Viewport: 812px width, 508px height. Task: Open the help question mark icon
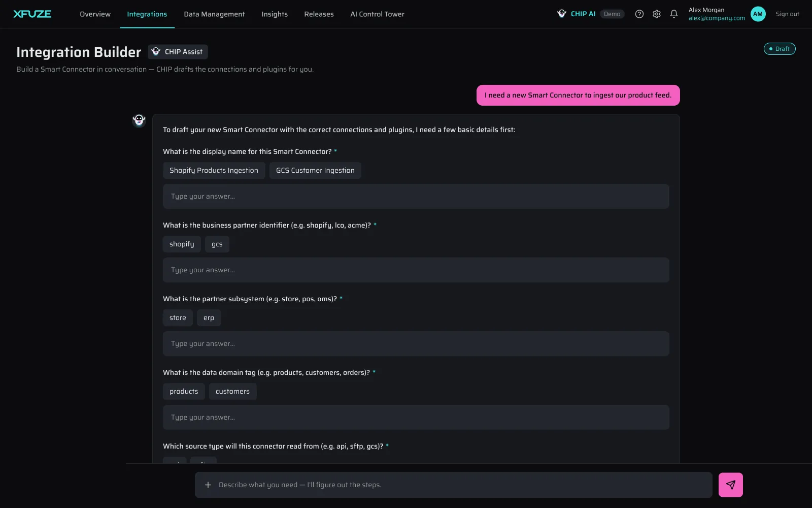639,14
